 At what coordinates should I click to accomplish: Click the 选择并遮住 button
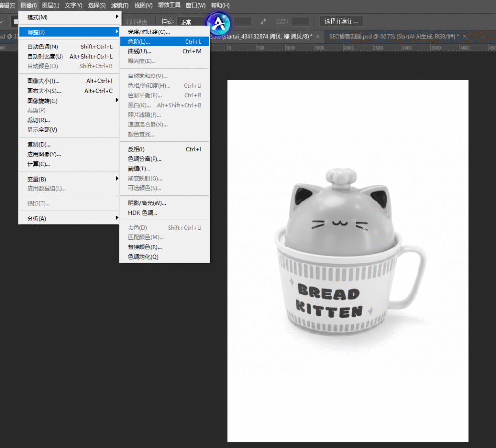[x=341, y=21]
